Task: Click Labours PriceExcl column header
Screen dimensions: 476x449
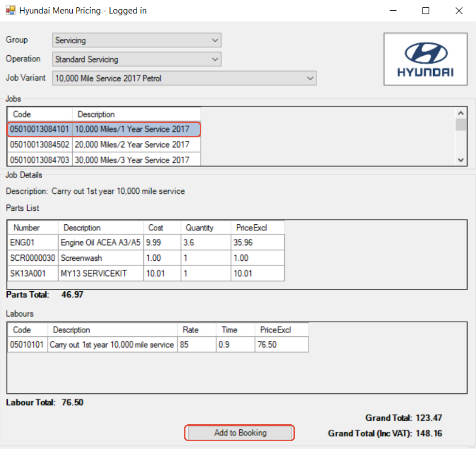Action: click(x=282, y=330)
